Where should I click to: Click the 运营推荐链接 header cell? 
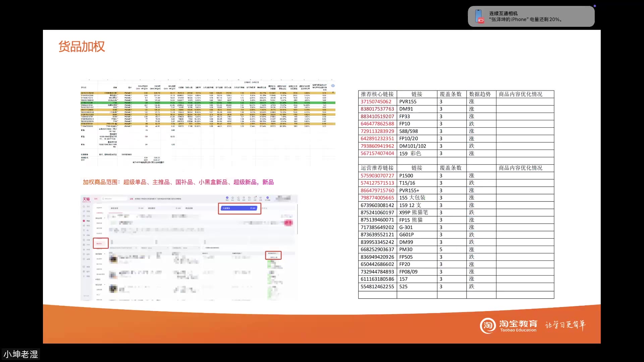click(x=377, y=168)
